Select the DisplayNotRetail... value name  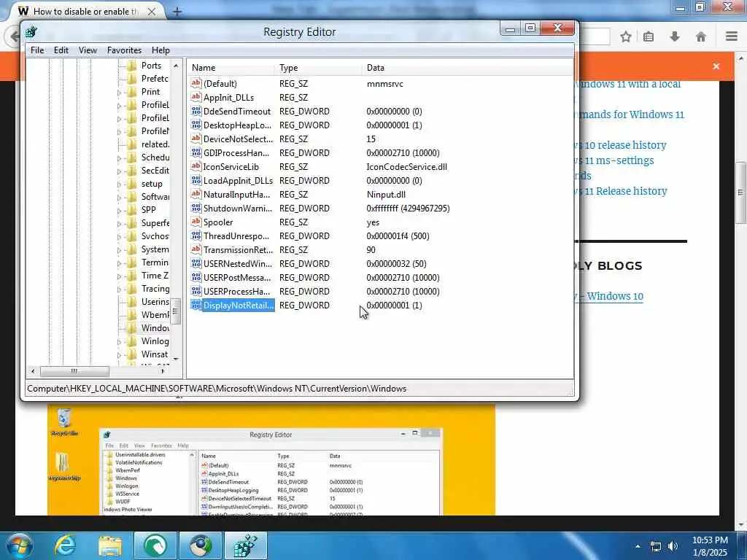coord(239,306)
